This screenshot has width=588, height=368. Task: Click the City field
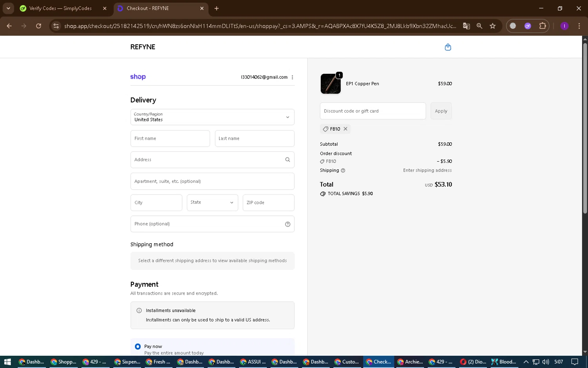[x=156, y=202]
